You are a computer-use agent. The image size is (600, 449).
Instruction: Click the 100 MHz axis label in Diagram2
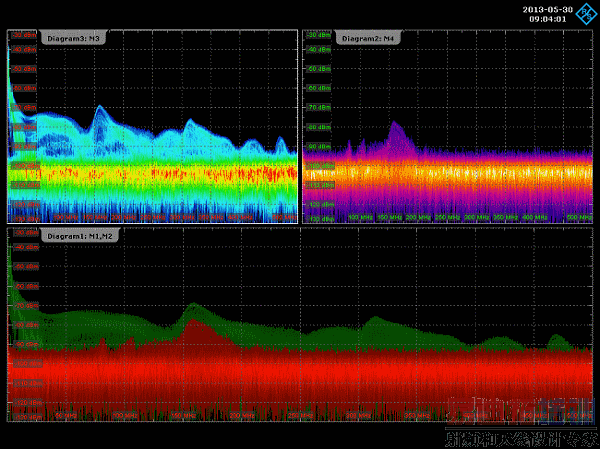(x=360, y=216)
